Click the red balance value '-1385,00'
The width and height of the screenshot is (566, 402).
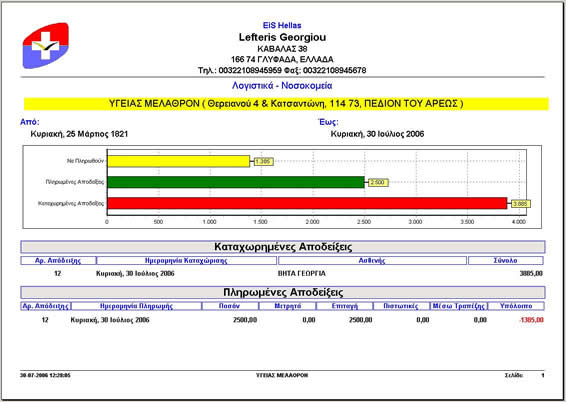click(x=531, y=320)
